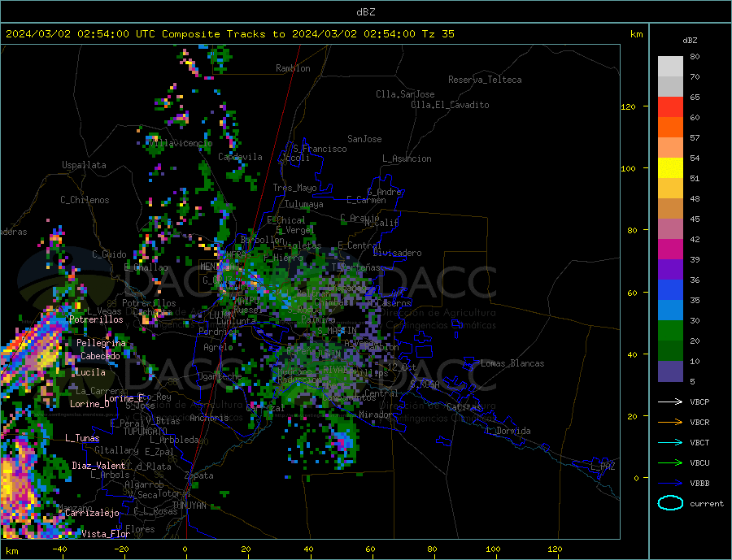Image resolution: width=732 pixels, height=560 pixels.
Task: Click the 'Diaz_Valent' map label
Action: tap(99, 466)
